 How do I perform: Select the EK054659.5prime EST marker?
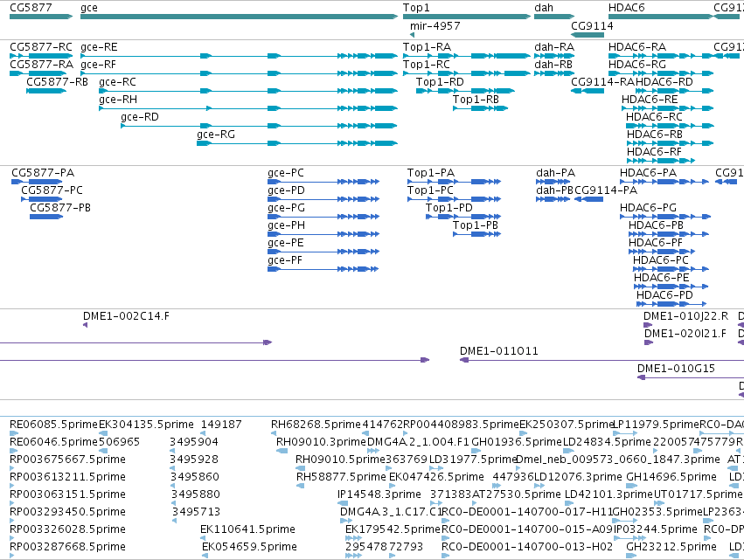click(x=205, y=556)
